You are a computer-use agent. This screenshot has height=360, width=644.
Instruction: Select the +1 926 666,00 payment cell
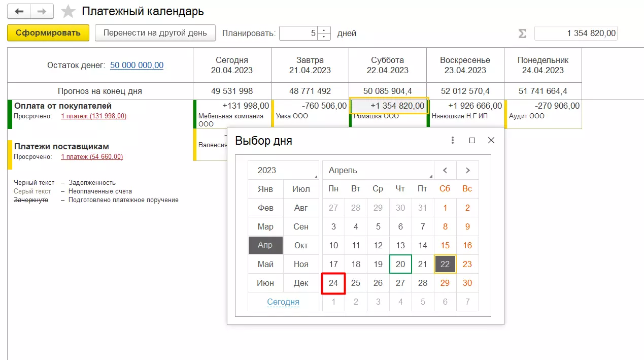click(466, 106)
